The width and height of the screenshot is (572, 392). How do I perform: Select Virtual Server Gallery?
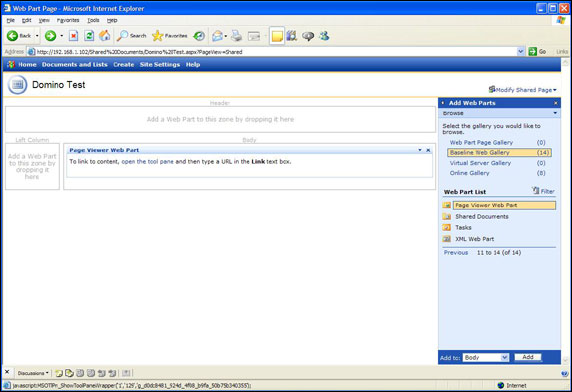click(x=480, y=163)
